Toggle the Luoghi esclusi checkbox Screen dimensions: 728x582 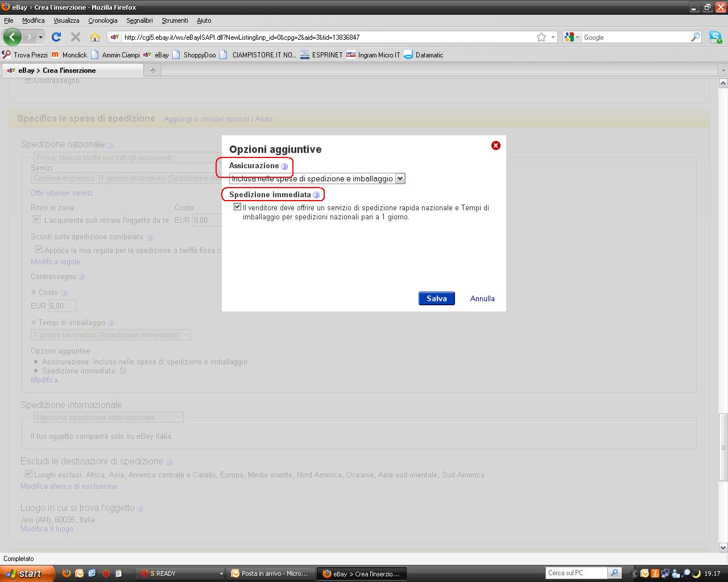[28, 474]
